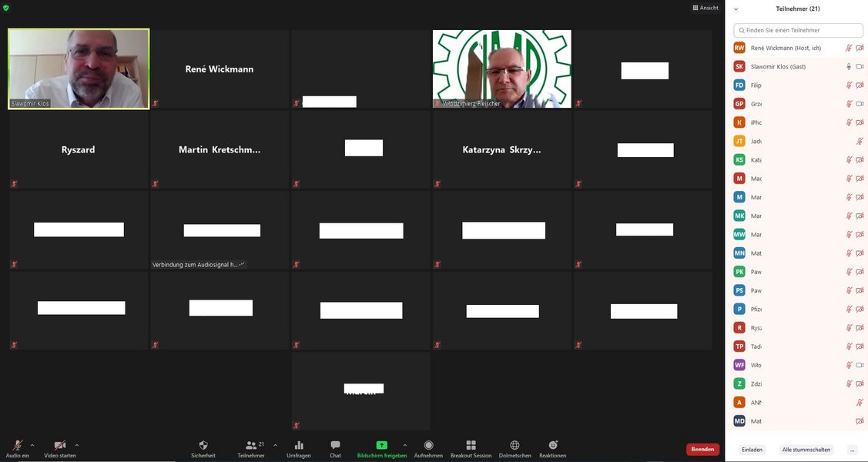Open Breakout Session icon
Image resolution: width=868 pixels, height=462 pixels.
[x=471, y=445]
